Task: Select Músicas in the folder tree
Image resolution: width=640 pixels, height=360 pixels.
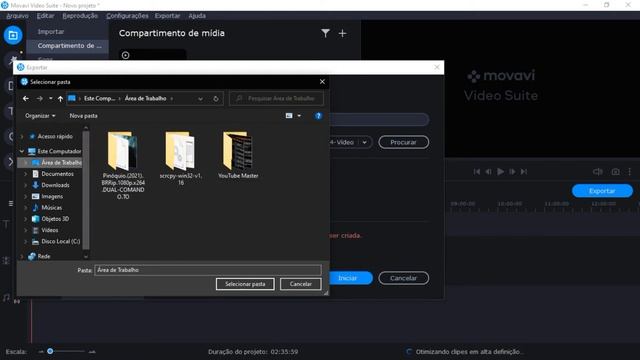Action: (51, 208)
